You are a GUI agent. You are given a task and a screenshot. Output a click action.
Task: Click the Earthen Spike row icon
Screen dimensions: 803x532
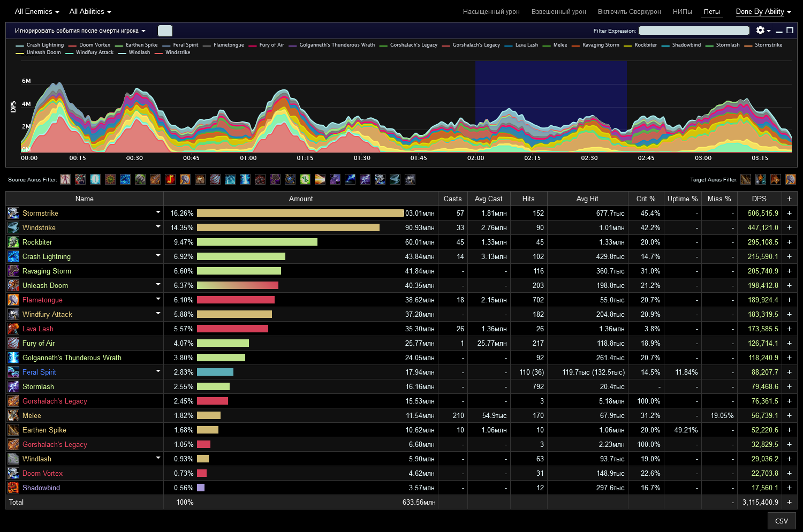[x=13, y=430]
